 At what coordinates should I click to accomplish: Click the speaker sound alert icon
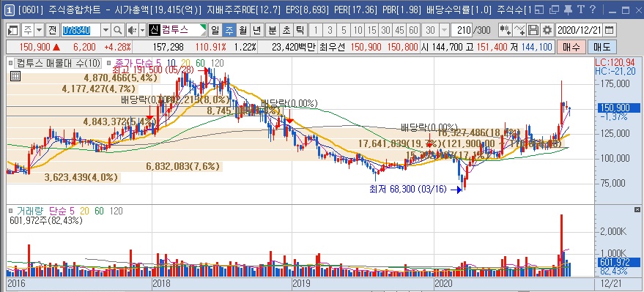(132, 30)
